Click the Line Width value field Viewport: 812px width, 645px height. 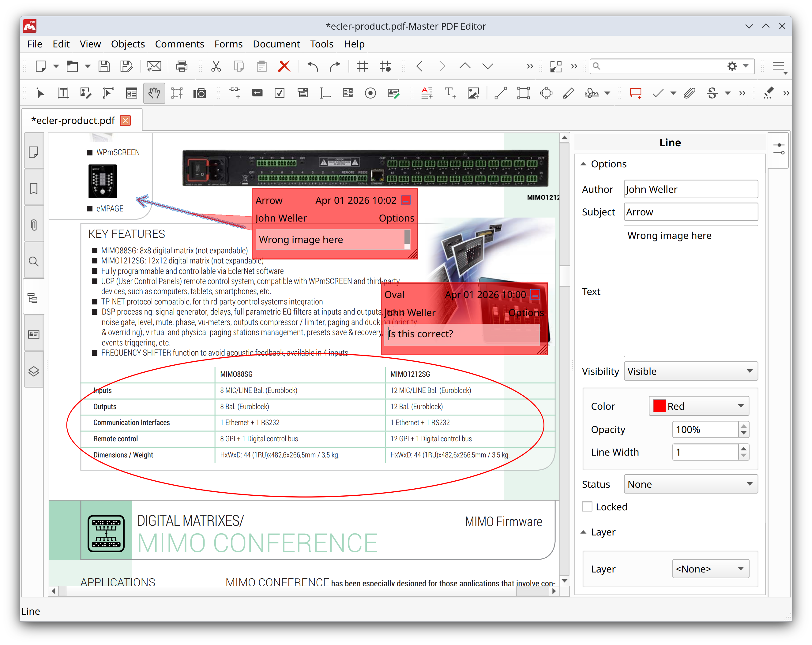705,452
